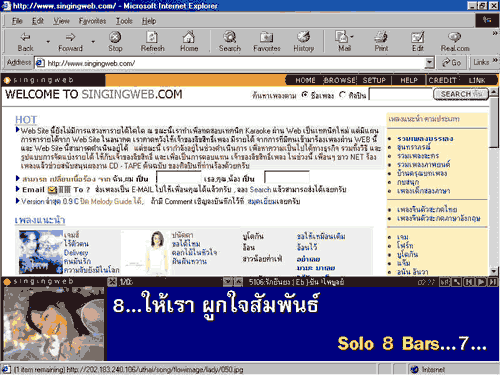Open the File menu

tap(17, 21)
